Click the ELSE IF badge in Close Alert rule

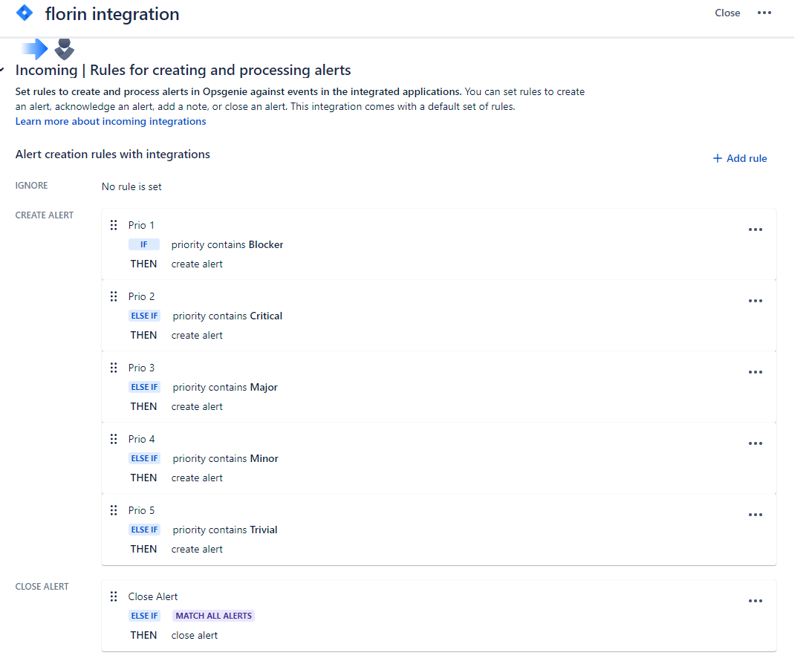pos(144,616)
